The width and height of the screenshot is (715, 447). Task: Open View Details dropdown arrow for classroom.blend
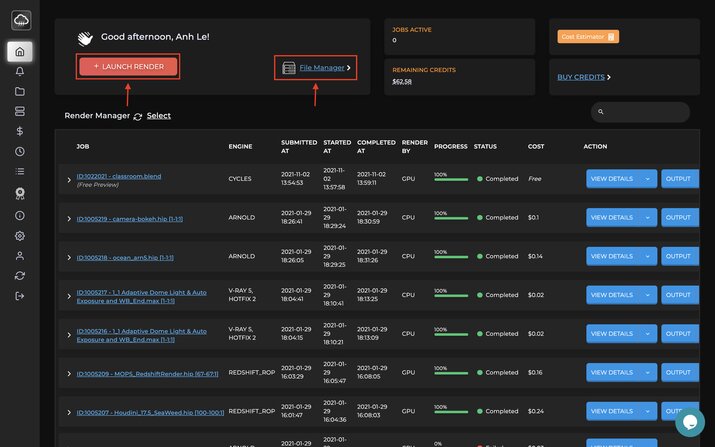[x=648, y=179]
